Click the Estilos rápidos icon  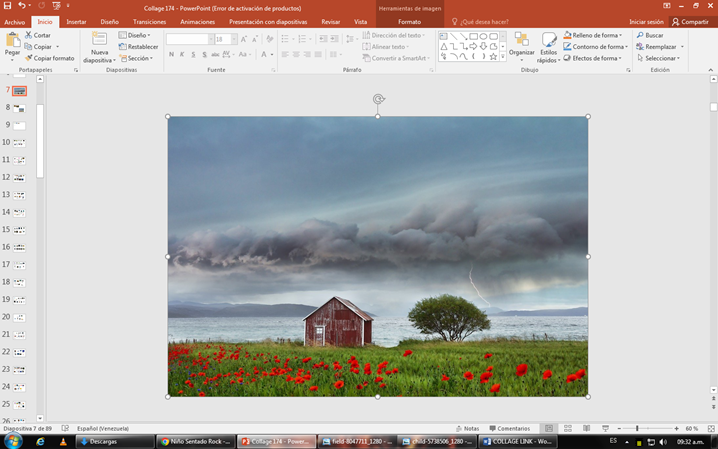549,39
